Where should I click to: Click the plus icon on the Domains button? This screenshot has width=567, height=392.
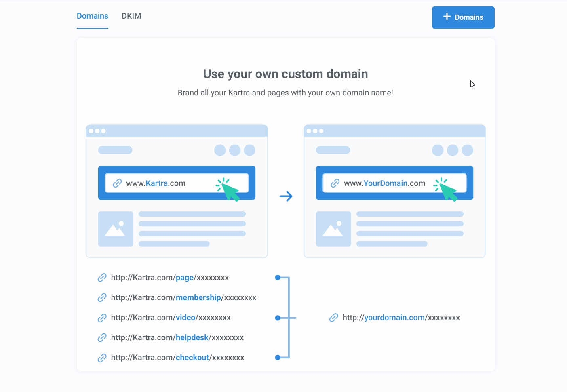pyautogui.click(x=446, y=17)
